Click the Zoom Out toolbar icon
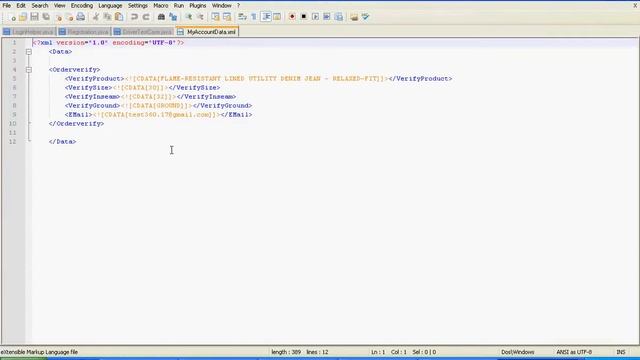Screen dimensions: 640x360 point(200,17)
